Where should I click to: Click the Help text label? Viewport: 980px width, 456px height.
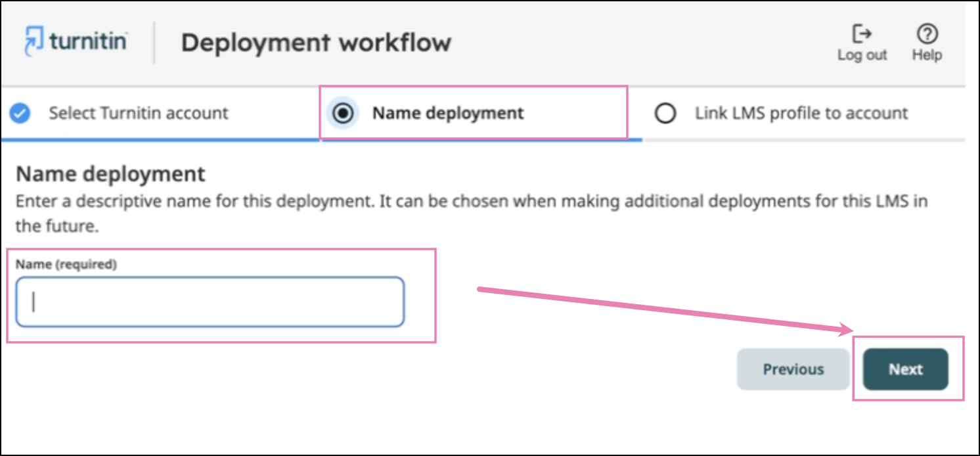pos(927,55)
